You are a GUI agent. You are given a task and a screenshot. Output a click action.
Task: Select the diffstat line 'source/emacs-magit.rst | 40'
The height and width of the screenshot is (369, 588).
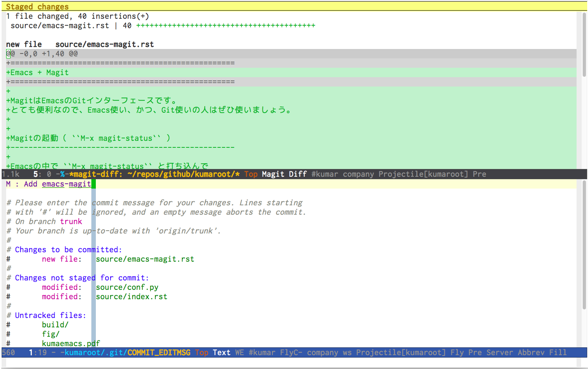[71, 25]
